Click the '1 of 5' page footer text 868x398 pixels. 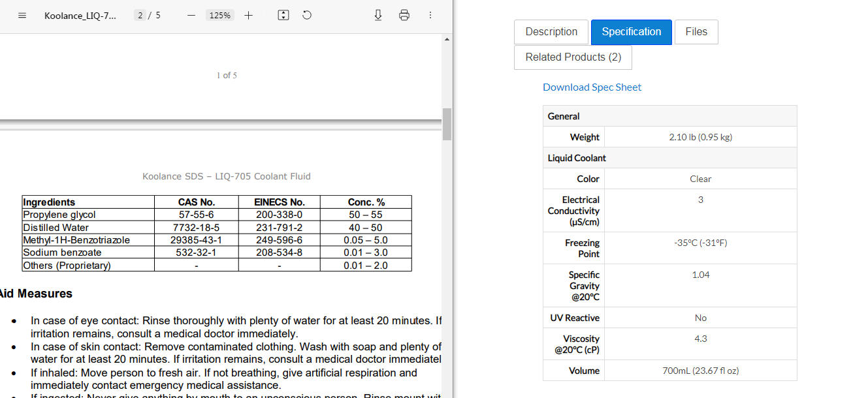[x=227, y=76]
